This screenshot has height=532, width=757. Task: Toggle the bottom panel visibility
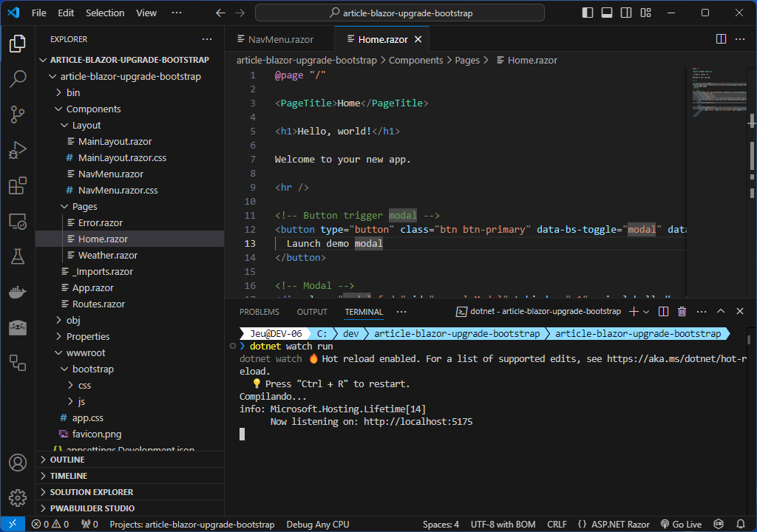pyautogui.click(x=607, y=13)
